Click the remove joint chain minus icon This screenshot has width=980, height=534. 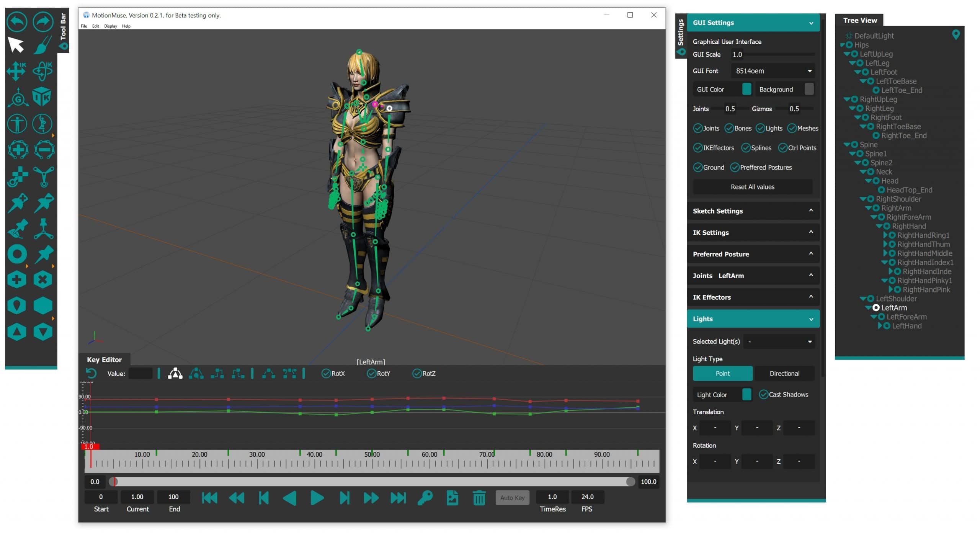[x=44, y=150]
